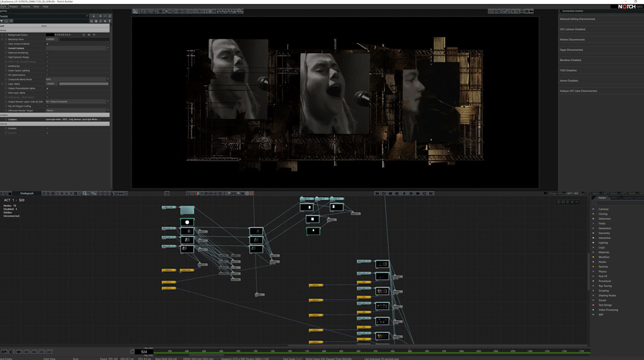Screen dimensions: 644x360
Task: Click the Shading Nodes category label
Action: pos(607,295)
